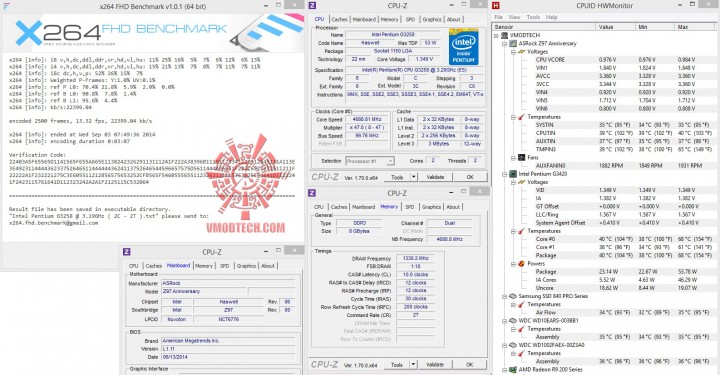Switch to the About tab in the top CPU-Z window
720x375 pixels.
coord(454,19)
